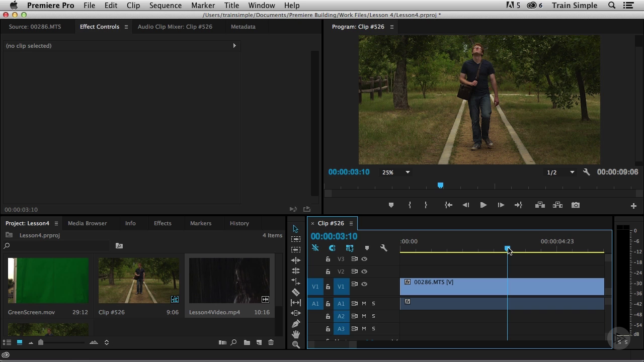Mark Out point in Program monitor

point(426,205)
